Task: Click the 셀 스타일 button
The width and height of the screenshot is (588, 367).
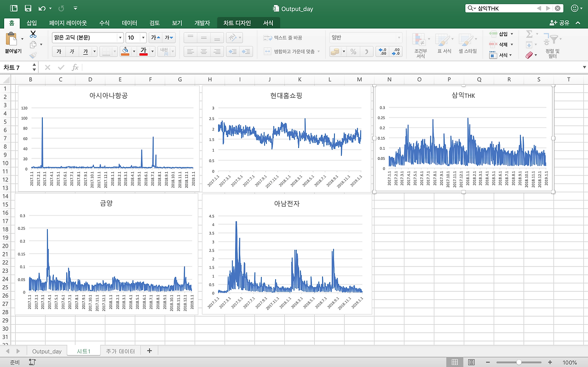Action: 468,44
